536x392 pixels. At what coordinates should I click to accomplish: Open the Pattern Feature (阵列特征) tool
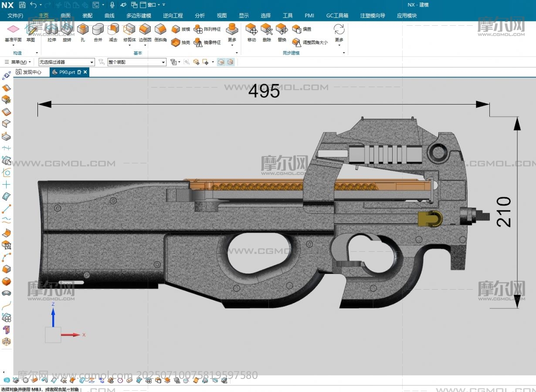click(207, 29)
